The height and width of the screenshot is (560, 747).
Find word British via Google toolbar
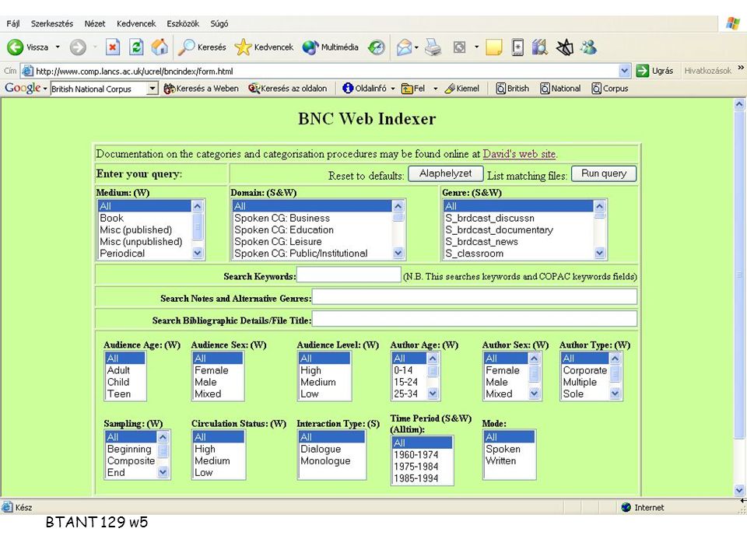(513, 89)
